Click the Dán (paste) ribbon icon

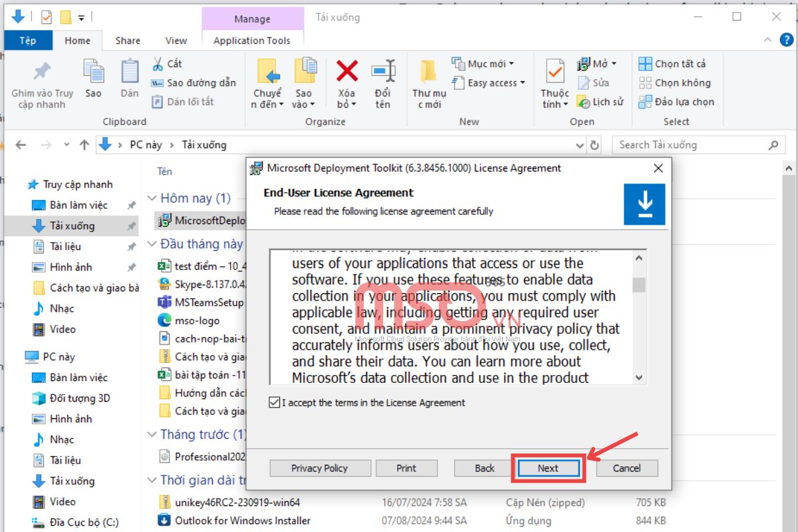[130, 72]
